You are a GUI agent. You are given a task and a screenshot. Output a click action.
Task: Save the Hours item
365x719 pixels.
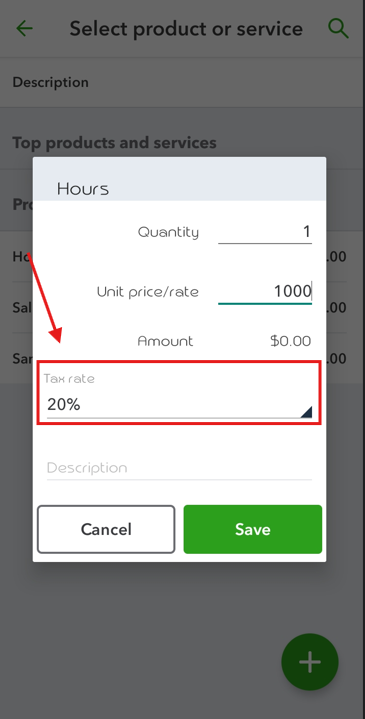coord(253,530)
